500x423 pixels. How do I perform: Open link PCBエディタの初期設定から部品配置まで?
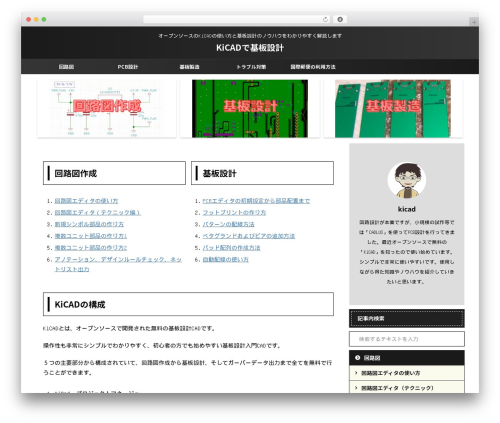coord(256,201)
